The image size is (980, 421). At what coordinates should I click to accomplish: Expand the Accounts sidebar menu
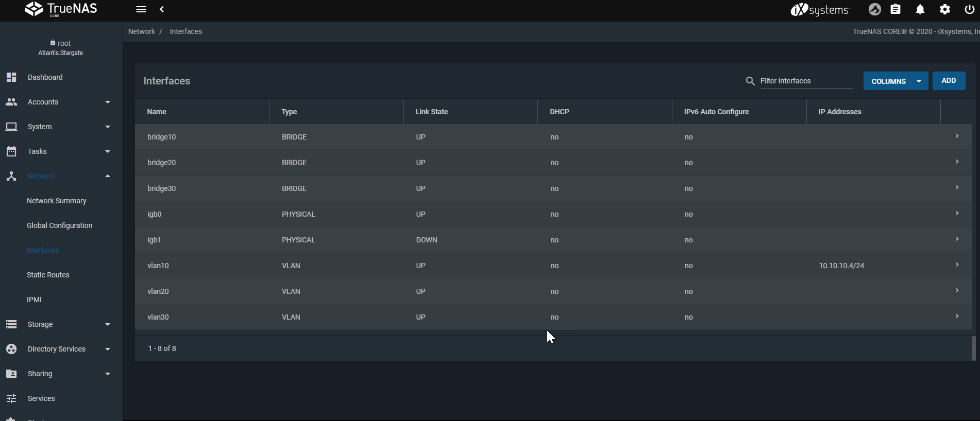coord(58,102)
